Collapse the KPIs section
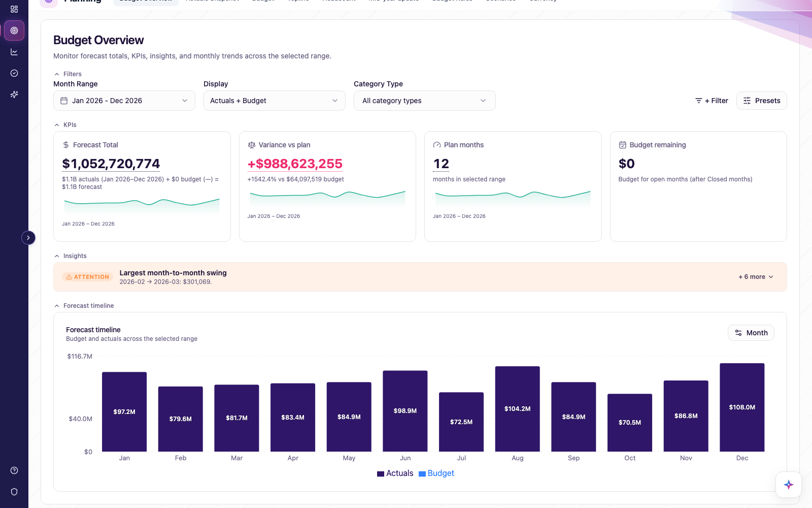The height and width of the screenshot is (508, 812). [x=65, y=125]
